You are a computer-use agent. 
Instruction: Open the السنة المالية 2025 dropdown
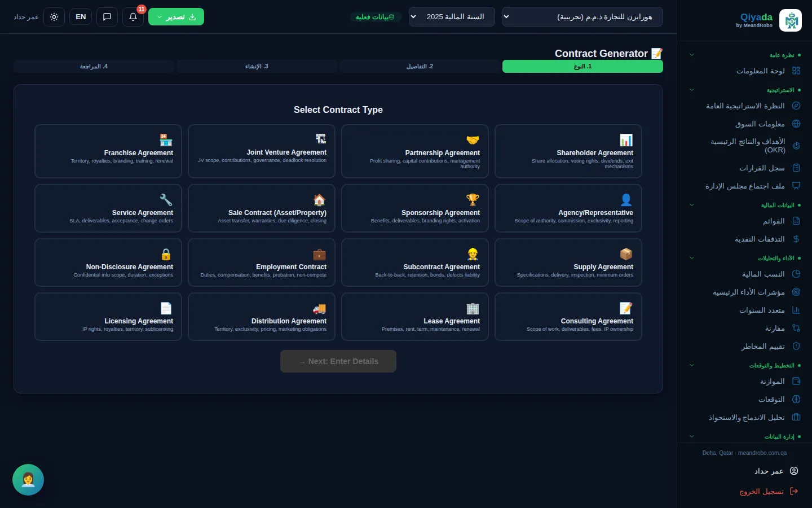[x=452, y=17]
